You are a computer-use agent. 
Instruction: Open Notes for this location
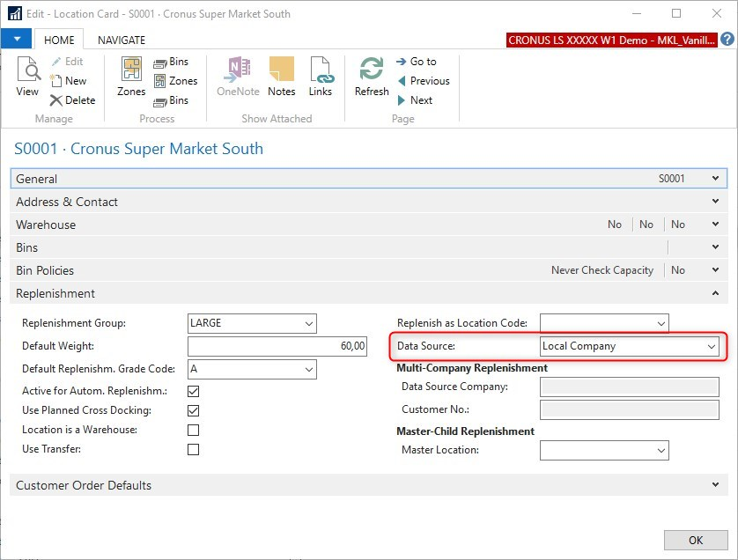(281, 77)
